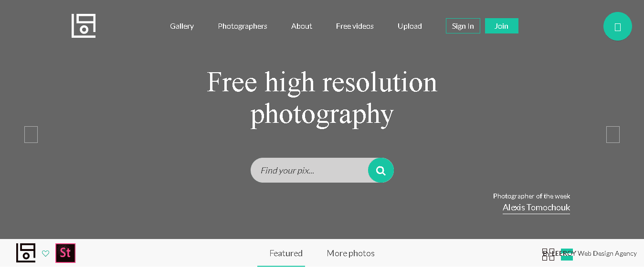Open Alexis Tomochouk photographer link
The height and width of the screenshot is (272, 644).
(x=536, y=207)
